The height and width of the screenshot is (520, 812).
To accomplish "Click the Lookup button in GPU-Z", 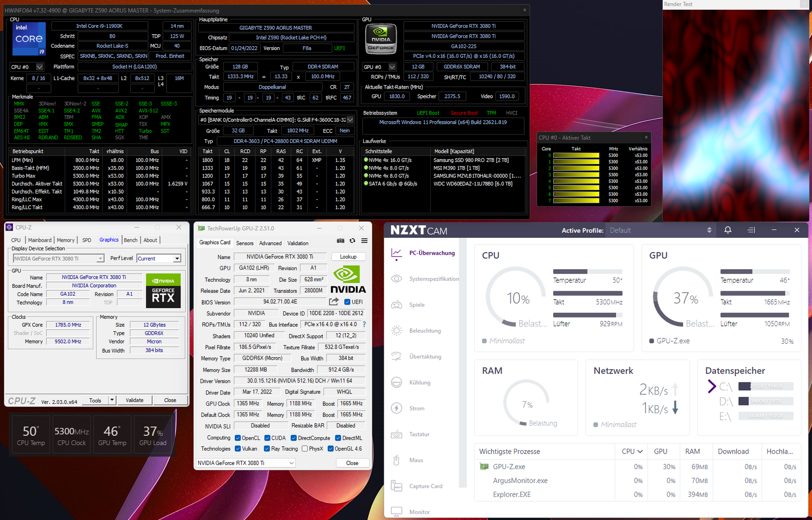I will (x=348, y=257).
